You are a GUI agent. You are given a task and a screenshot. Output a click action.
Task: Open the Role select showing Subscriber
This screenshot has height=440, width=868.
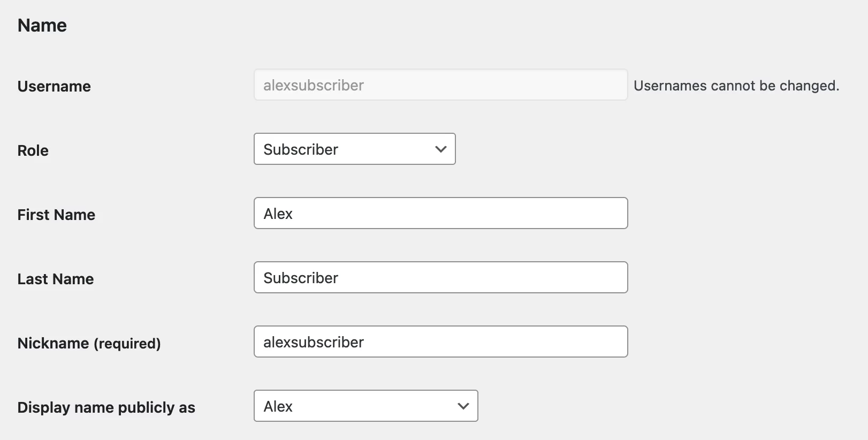[x=355, y=149]
